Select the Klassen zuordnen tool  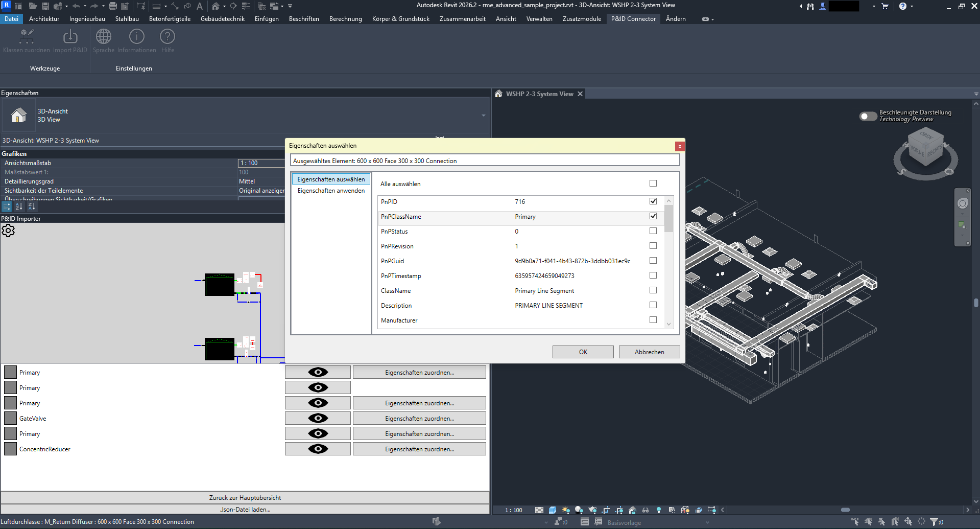point(26,40)
